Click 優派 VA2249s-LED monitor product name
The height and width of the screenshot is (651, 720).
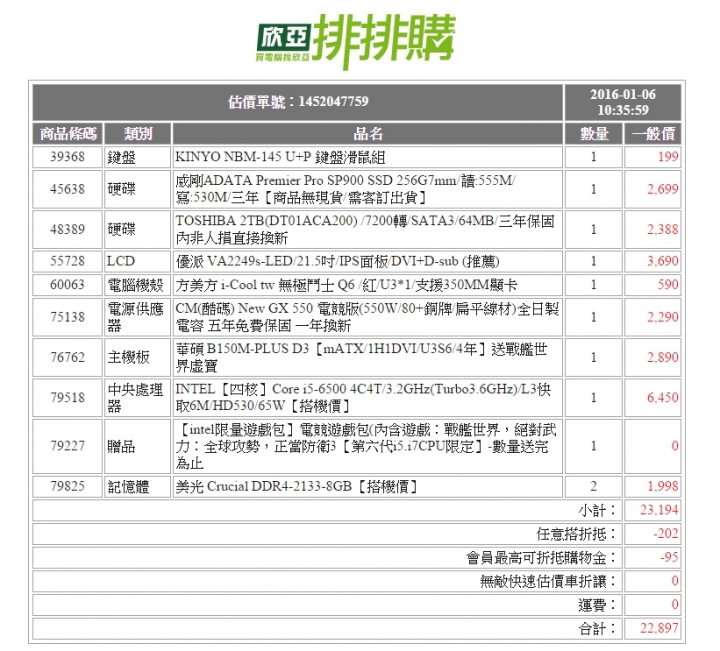tap(338, 261)
